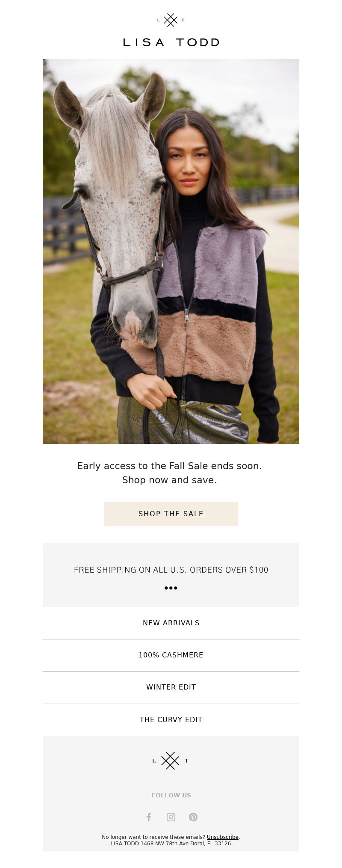The height and width of the screenshot is (868, 342).
Task: Click the FOLLOW US heading
Action: point(171,795)
